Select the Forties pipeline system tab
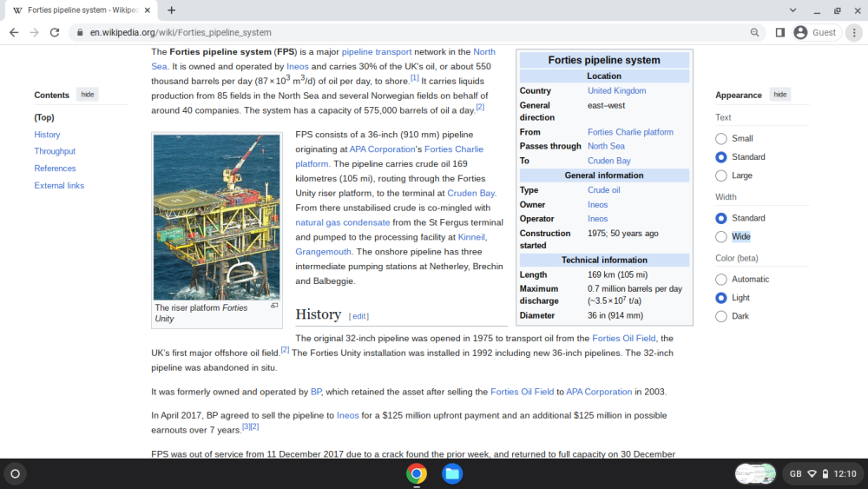Screen dimensions: 868x489 tap(82, 10)
